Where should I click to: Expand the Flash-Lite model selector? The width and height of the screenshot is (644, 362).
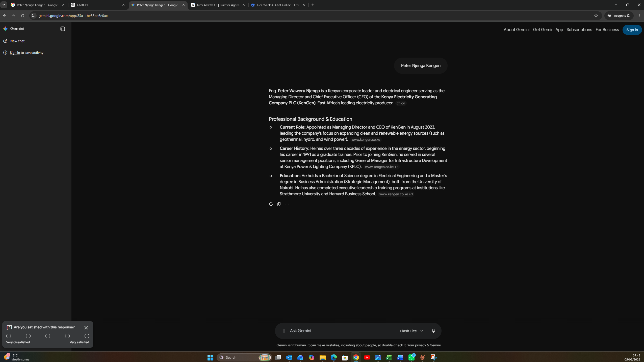412,331
